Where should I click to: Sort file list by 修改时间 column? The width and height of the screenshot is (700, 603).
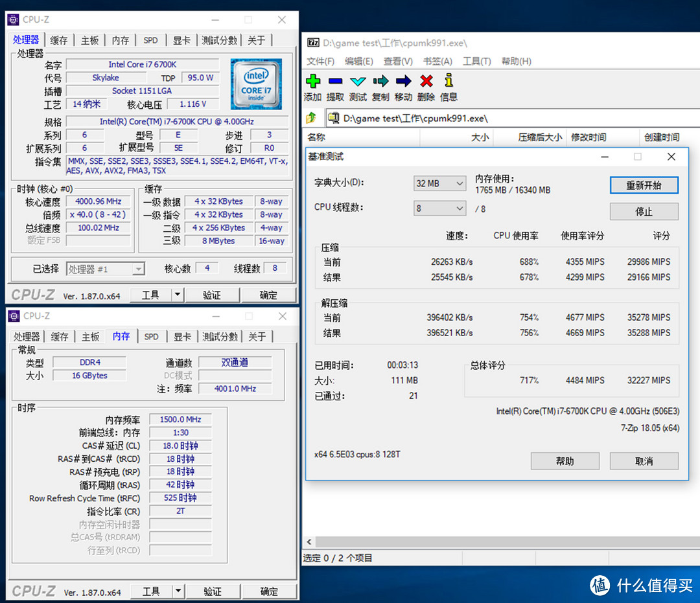coord(603,137)
